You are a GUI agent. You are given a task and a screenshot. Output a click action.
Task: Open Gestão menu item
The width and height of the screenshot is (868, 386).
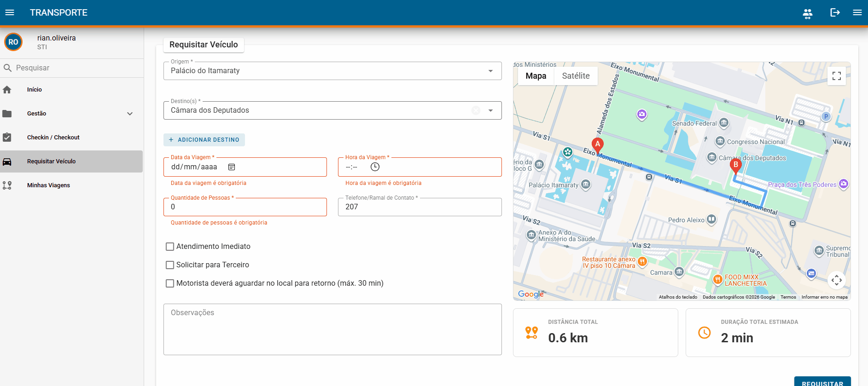[x=71, y=114]
